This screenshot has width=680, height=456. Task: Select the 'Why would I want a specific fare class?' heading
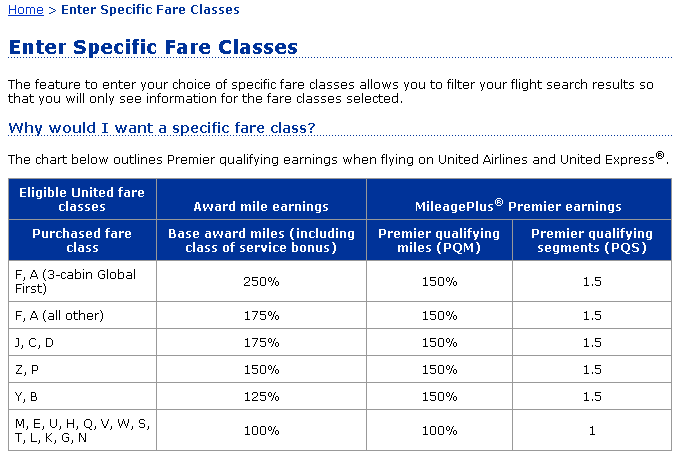point(162,128)
